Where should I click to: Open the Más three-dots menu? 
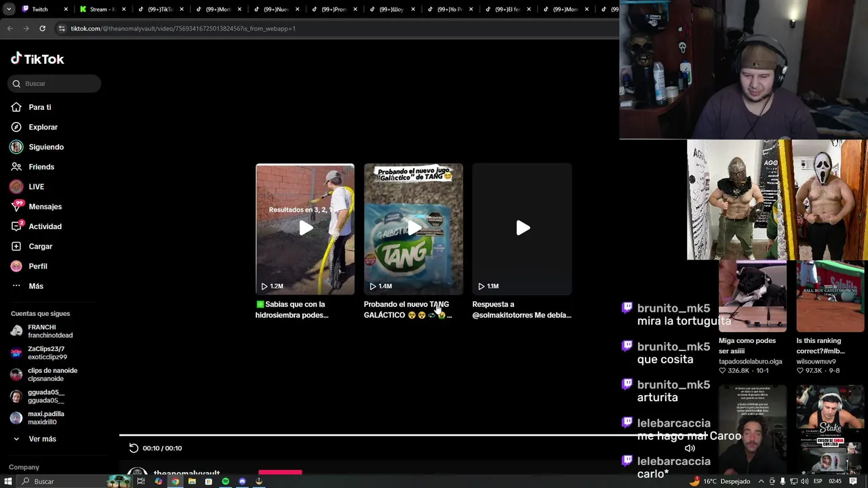[27, 286]
